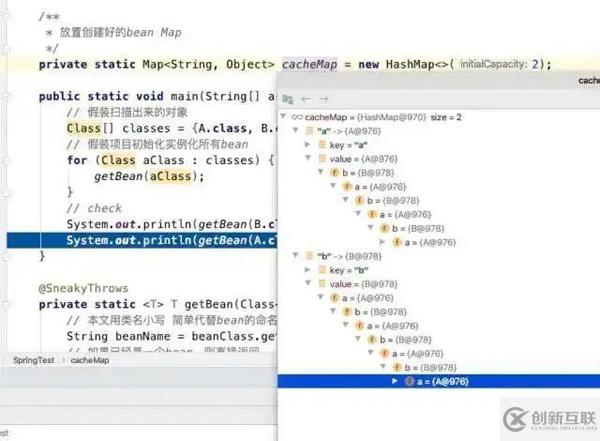Collapse the value = {A@976} node

coord(308,158)
